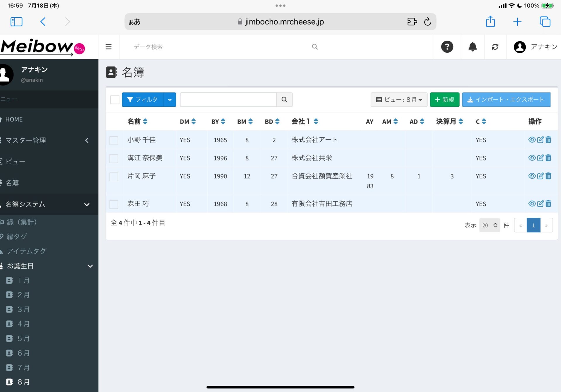The width and height of the screenshot is (561, 392).
Task: Toggle the hamburger menu icon
Action: 108,47
